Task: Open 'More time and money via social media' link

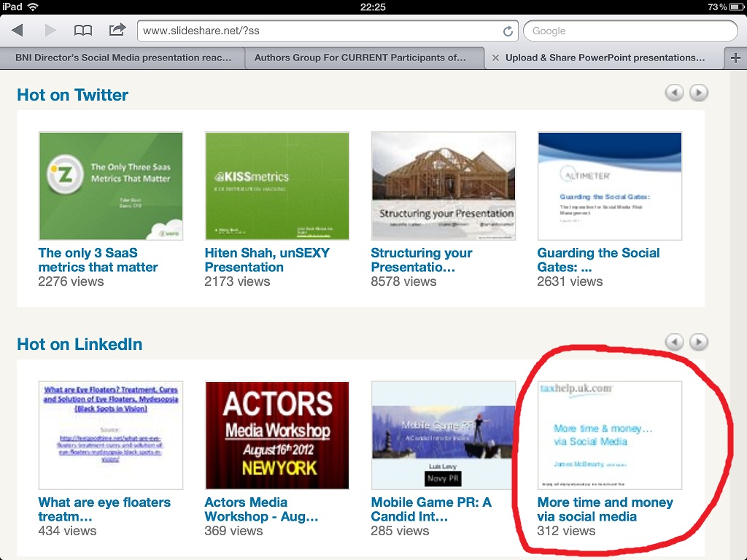Action: 605,510
